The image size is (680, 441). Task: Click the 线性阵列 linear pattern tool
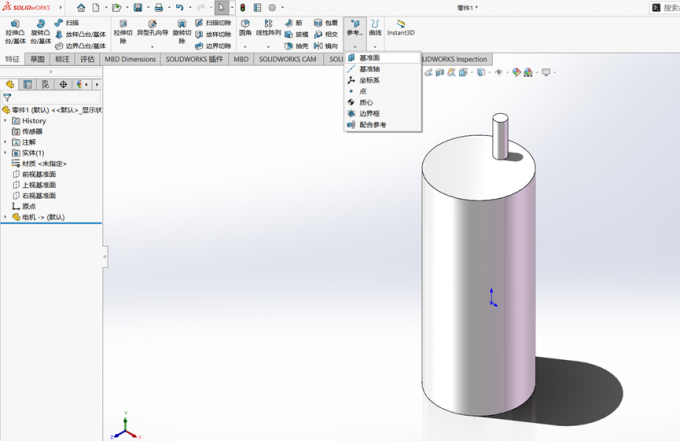click(x=268, y=27)
